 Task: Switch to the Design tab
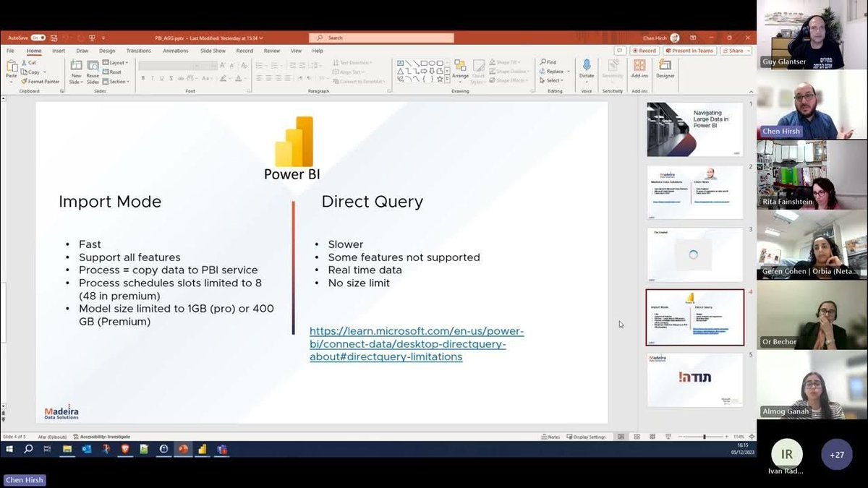pyautogui.click(x=107, y=51)
